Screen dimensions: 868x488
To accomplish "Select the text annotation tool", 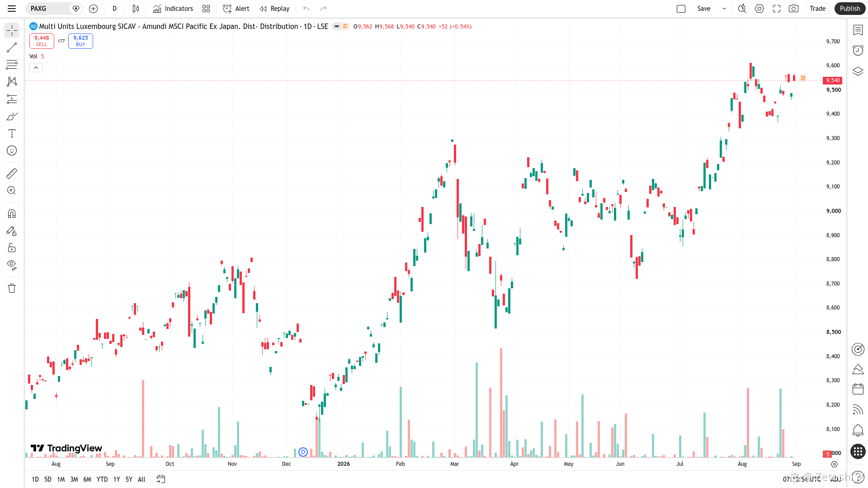I will [12, 133].
